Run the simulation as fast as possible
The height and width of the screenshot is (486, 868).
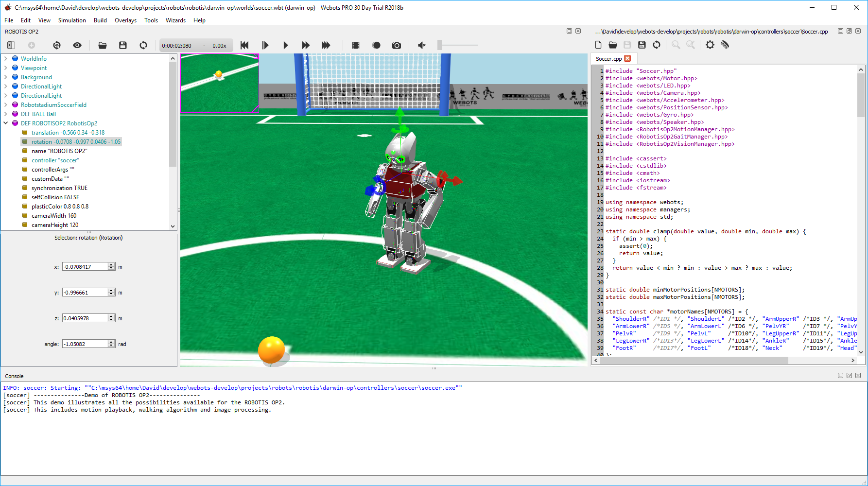tap(326, 45)
